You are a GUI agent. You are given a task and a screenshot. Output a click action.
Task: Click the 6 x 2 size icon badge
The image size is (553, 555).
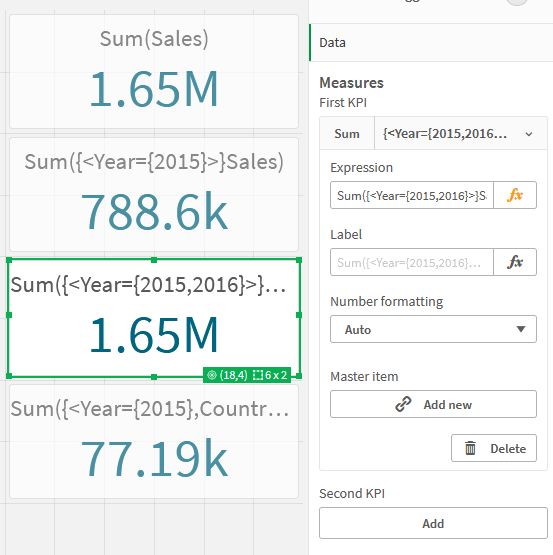pyautogui.click(x=258, y=375)
